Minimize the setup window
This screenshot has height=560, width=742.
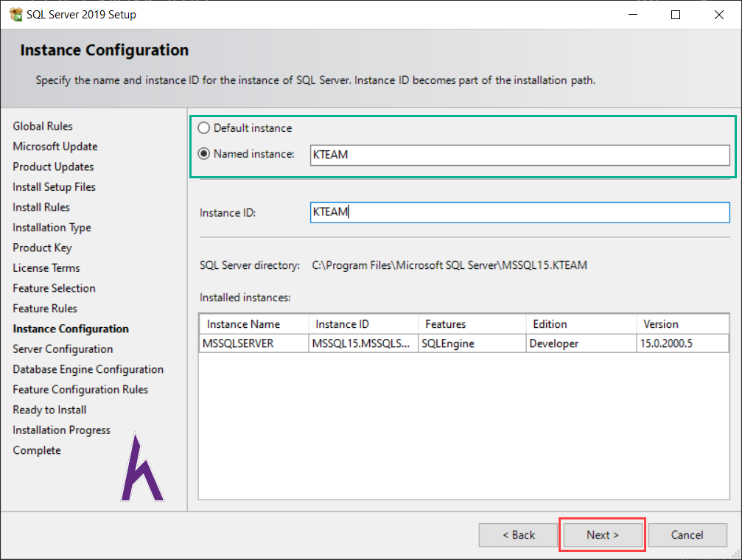(x=633, y=15)
